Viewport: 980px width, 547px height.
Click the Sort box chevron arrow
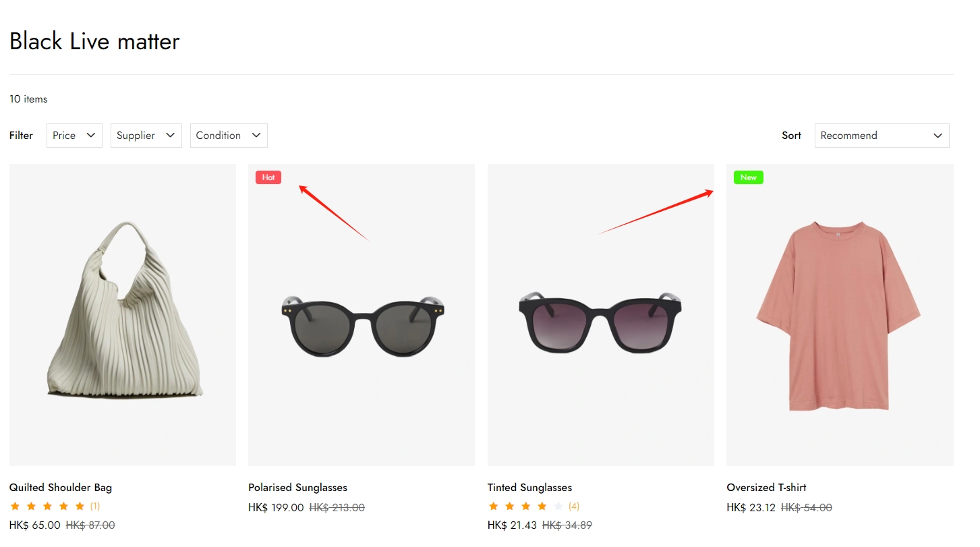point(938,136)
